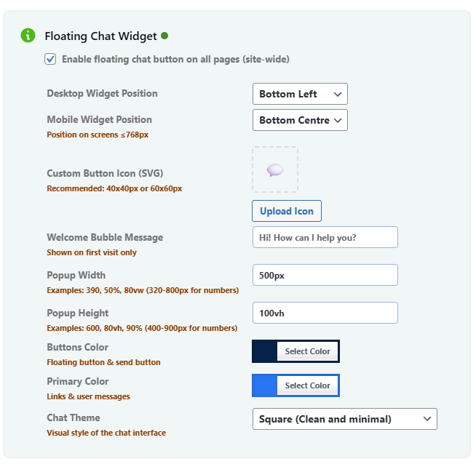Click the 'Enable floating chat button on all pages' label

[175, 59]
